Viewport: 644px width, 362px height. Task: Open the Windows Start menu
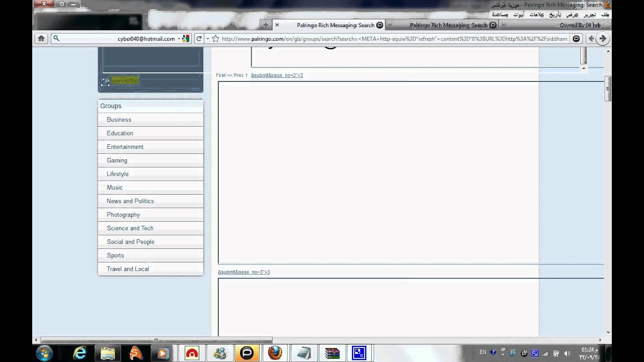point(44,353)
